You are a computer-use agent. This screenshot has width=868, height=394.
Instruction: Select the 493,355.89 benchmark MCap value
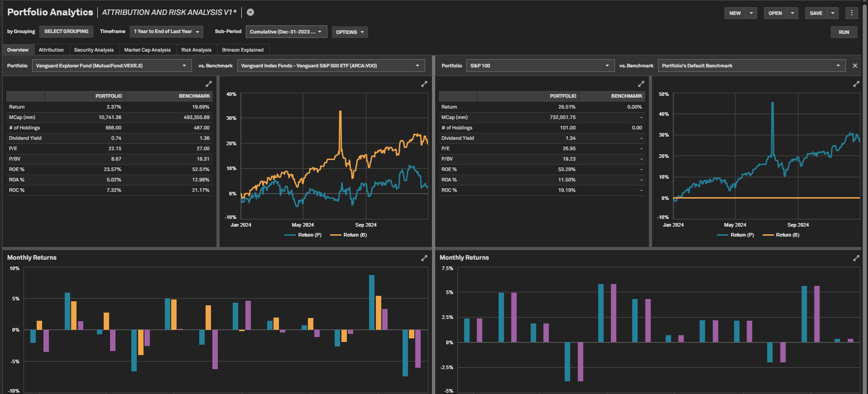[197, 117]
